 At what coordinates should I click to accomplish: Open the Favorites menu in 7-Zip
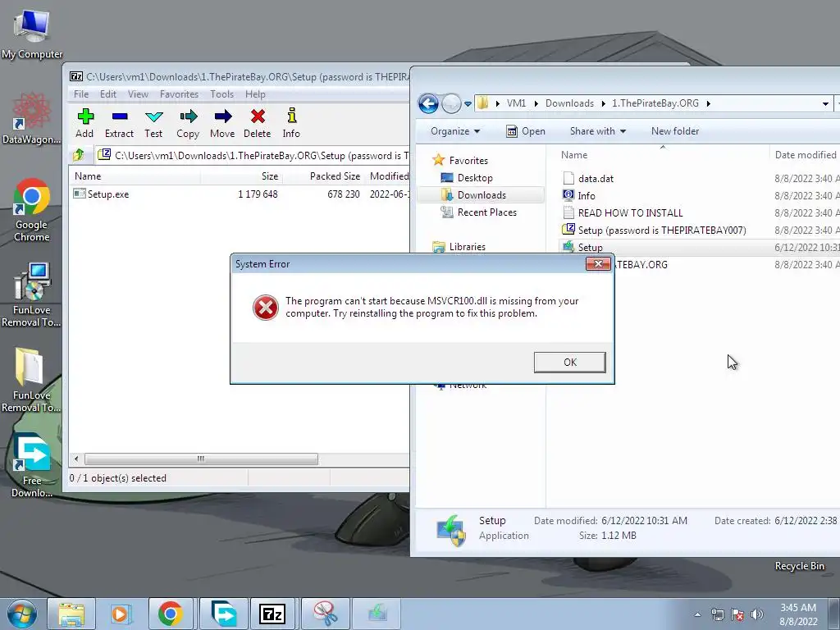[179, 94]
